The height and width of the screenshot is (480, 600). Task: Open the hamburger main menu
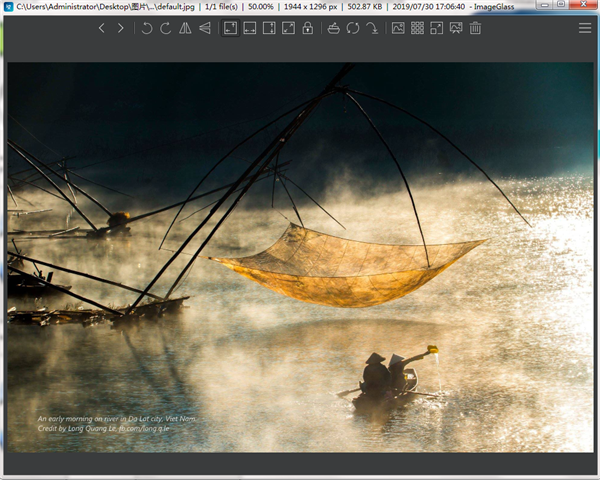(585, 28)
